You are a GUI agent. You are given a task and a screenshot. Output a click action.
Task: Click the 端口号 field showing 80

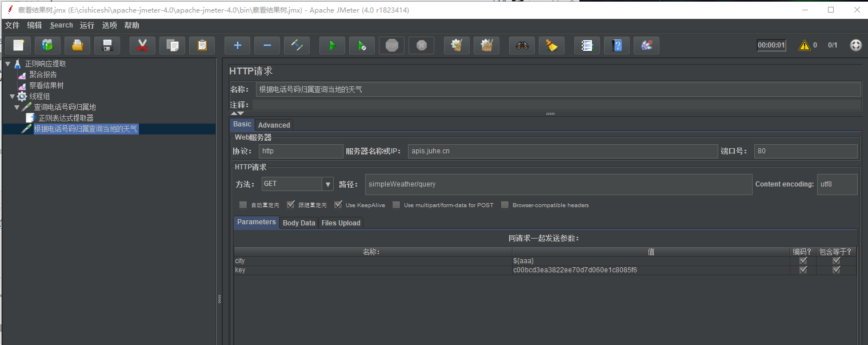[806, 151]
